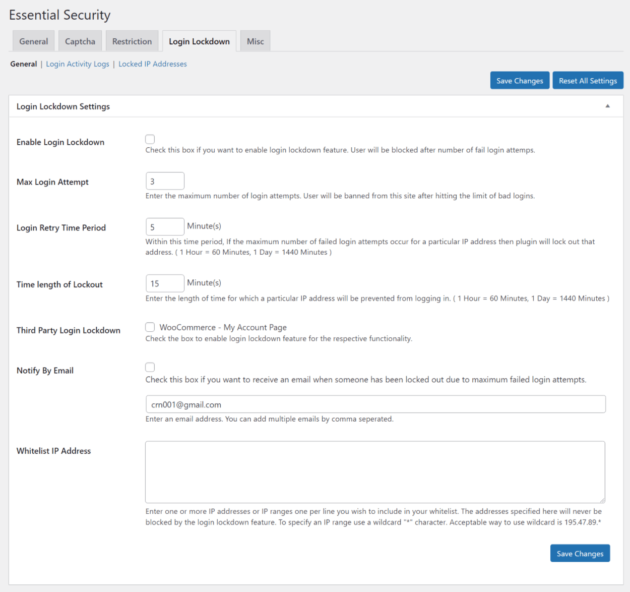Click inside the Whitelist IP Address textarea
Screen dimensions: 630x592
pyautogui.click(x=375, y=472)
